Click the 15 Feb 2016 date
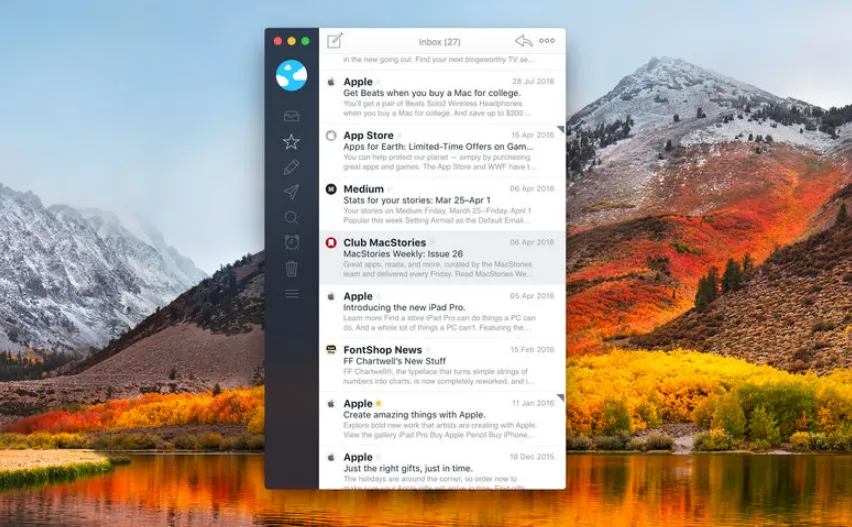Viewport: 852px width, 527px height. [532, 349]
